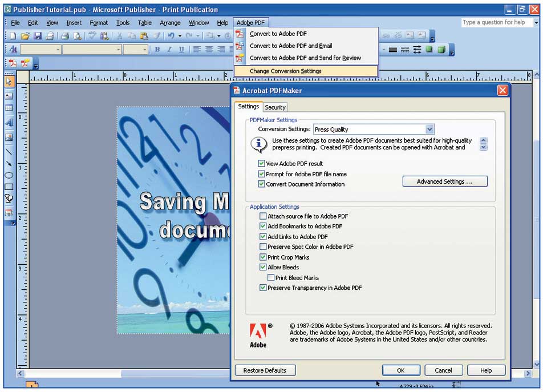Open the Shadow Style green icon
This screenshot has width=543, height=392.
tap(429, 50)
